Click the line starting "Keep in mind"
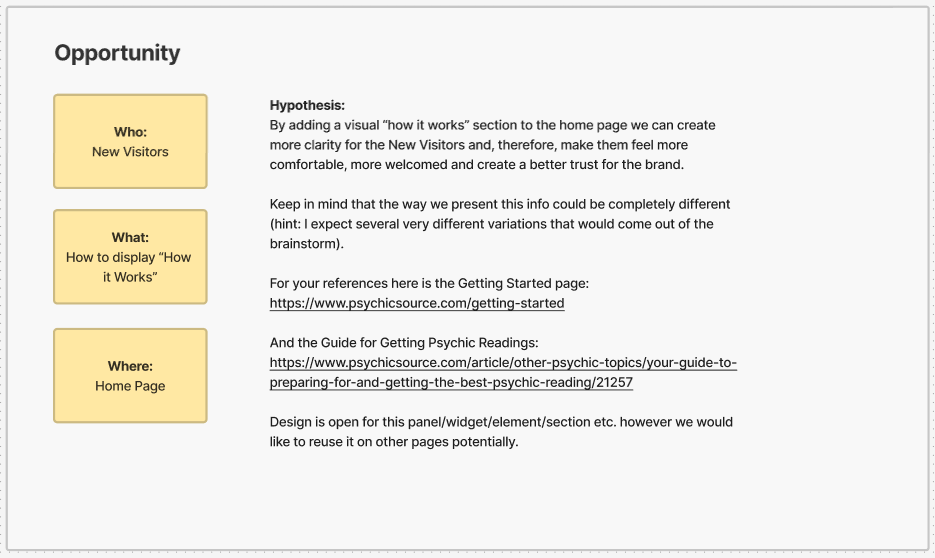The width and height of the screenshot is (935, 558). (x=500, y=204)
